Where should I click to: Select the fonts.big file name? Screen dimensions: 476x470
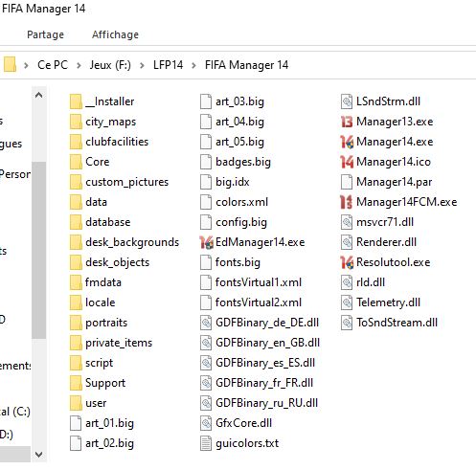click(238, 262)
